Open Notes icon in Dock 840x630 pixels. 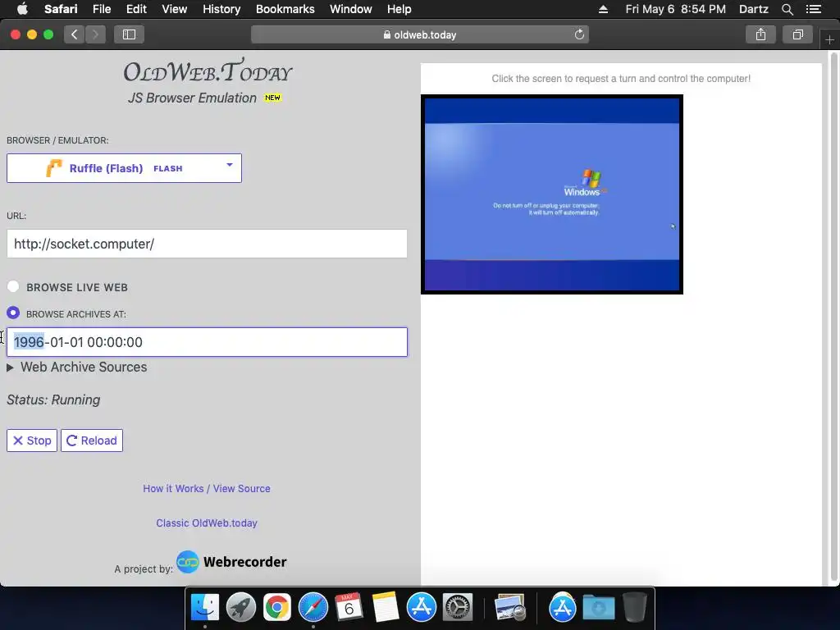point(386,608)
